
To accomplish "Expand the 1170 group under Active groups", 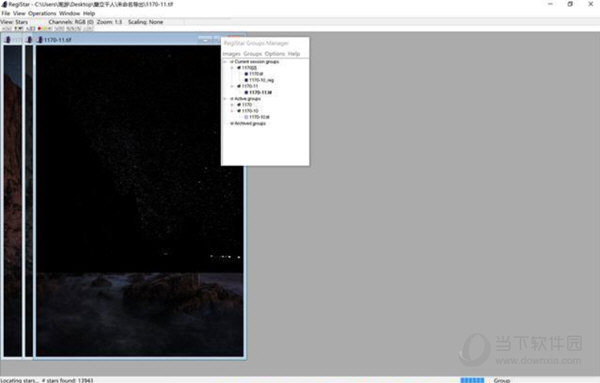I will click(x=232, y=105).
